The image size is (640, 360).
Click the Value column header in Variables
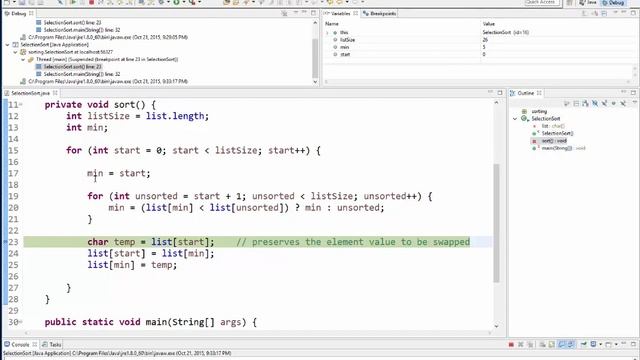(489, 24)
